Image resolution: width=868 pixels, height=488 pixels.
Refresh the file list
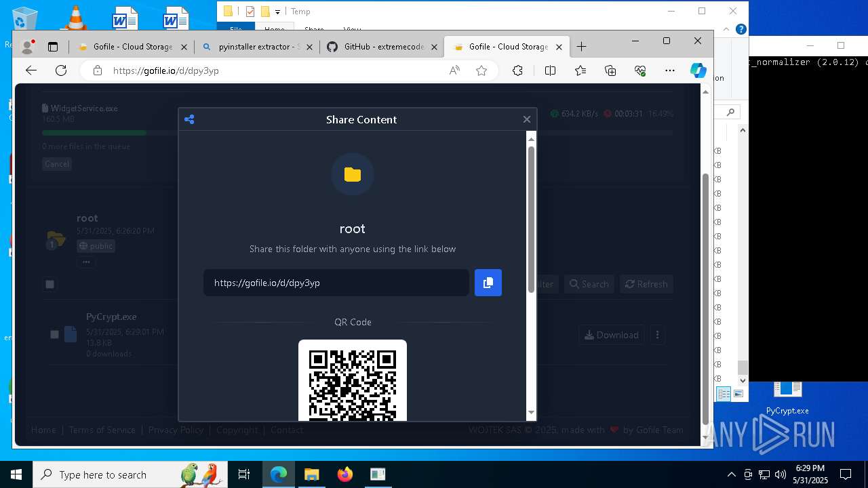pyautogui.click(x=646, y=284)
